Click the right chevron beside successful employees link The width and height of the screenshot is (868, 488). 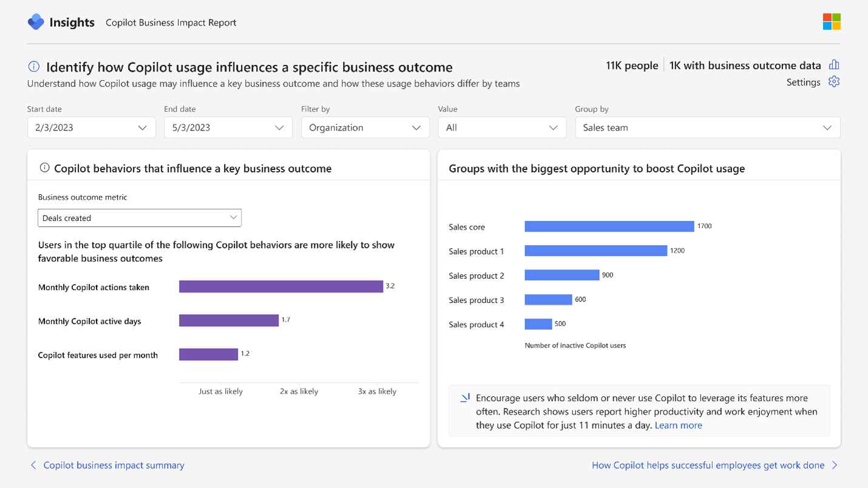pos(835,465)
